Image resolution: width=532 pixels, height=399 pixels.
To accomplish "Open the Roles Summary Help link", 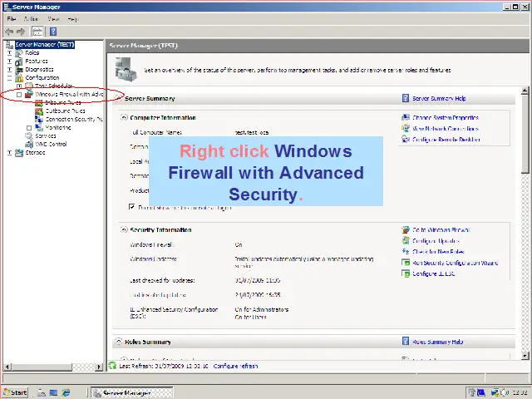I will click(x=438, y=342).
